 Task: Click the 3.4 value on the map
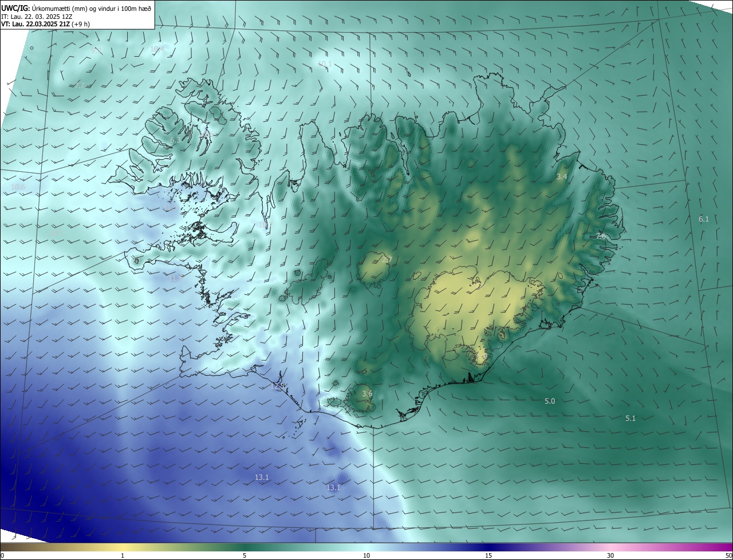tap(562, 177)
